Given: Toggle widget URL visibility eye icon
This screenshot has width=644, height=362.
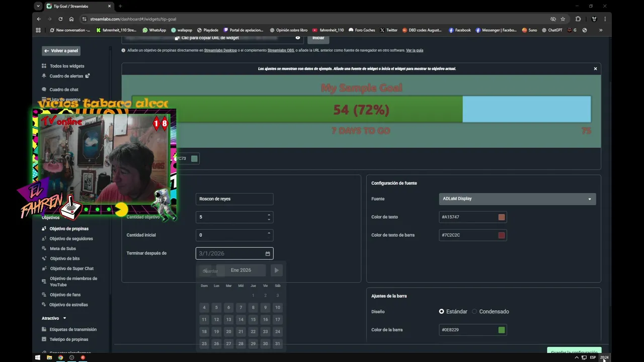Looking at the screenshot, I should (297, 38).
